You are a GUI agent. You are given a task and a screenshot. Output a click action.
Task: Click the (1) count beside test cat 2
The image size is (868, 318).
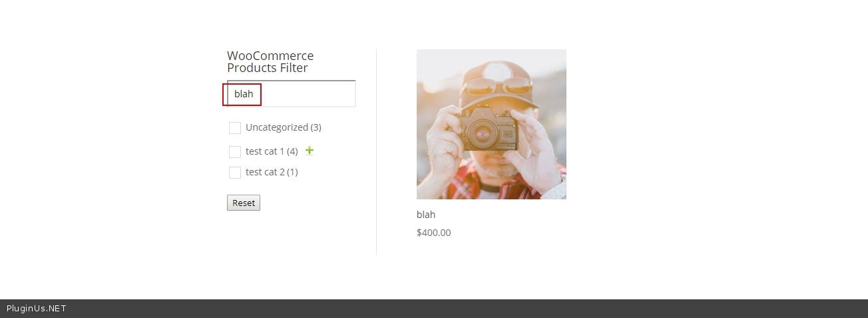tap(292, 172)
